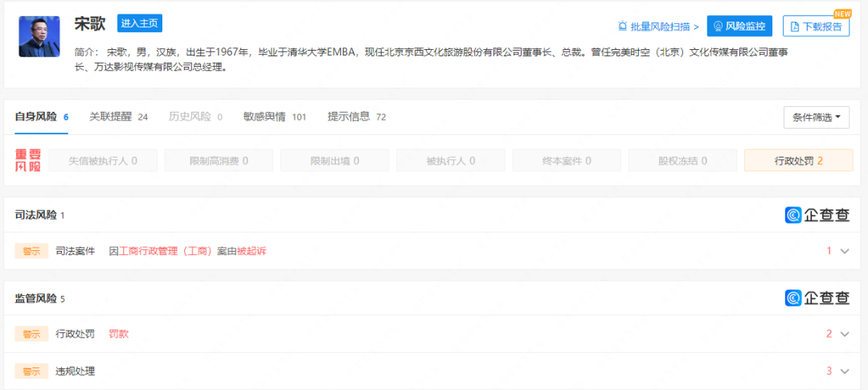The height and width of the screenshot is (390, 868).
Task: Expand the 违规处理 row chevron
Action: (844, 372)
